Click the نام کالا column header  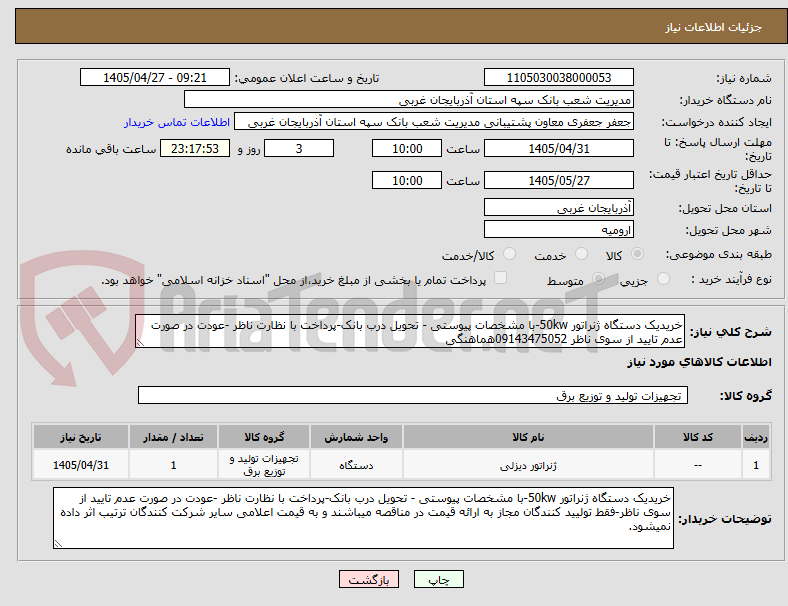tap(528, 437)
